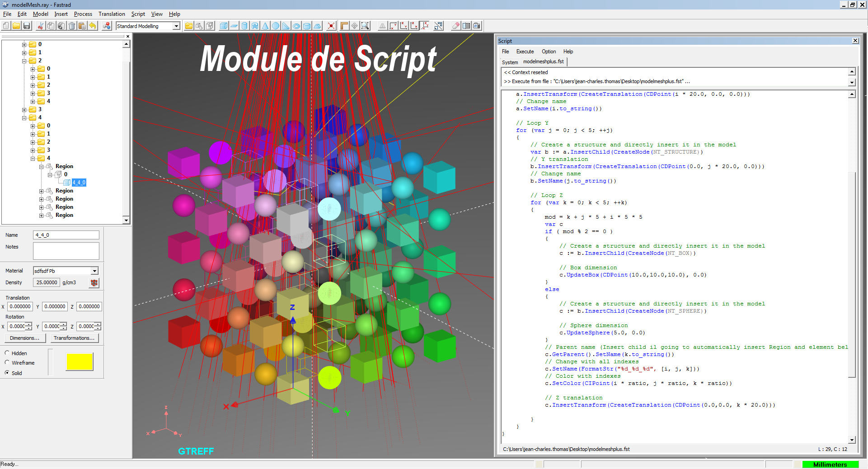868x469 pixels.
Task: Save the model with the floppy icon
Action: [27, 26]
